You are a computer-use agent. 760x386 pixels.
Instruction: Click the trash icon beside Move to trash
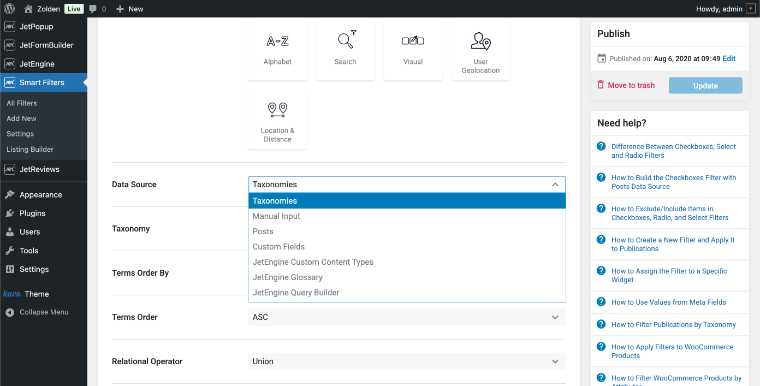point(601,85)
